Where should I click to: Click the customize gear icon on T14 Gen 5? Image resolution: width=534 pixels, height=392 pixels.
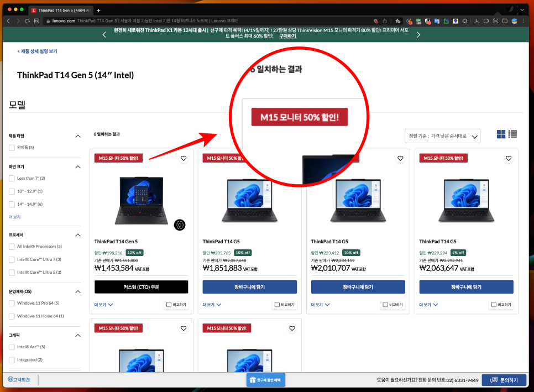[x=180, y=225]
